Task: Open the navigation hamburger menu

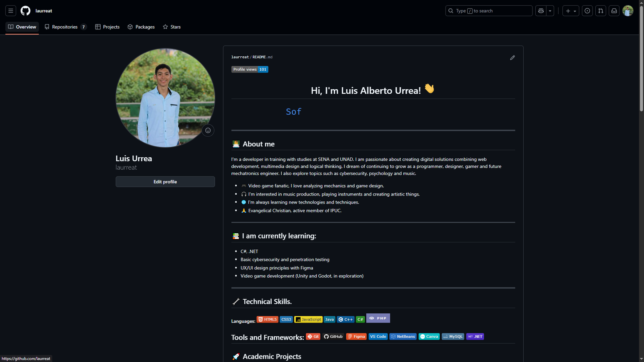Action: click(10, 10)
